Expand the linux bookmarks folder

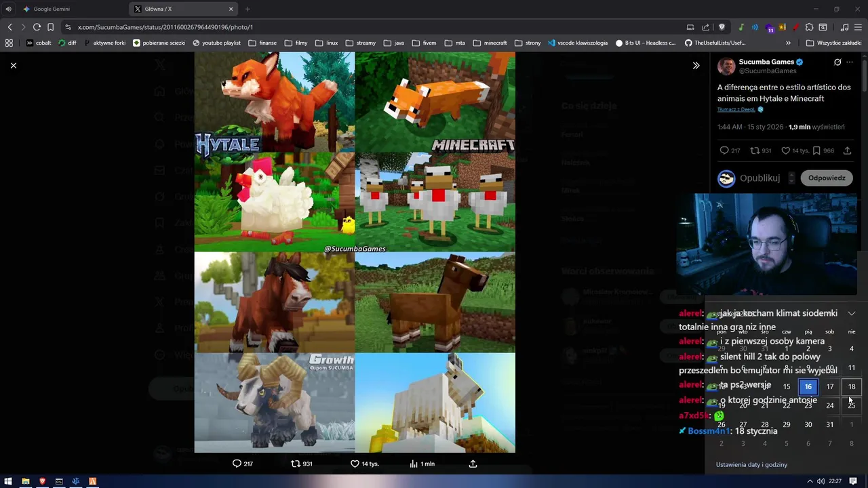[x=326, y=43]
